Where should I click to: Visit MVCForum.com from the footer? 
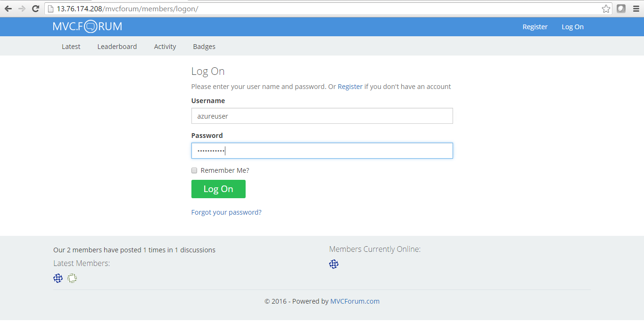tap(355, 301)
